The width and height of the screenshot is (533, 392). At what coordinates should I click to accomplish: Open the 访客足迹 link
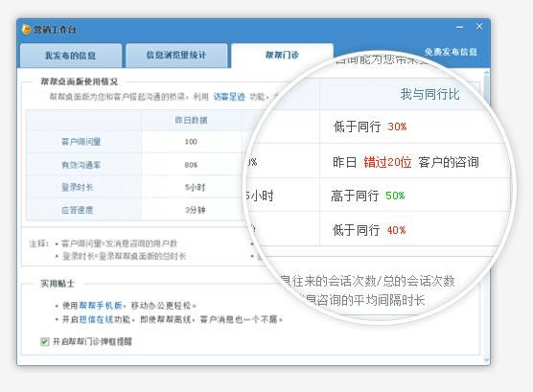pos(229,97)
